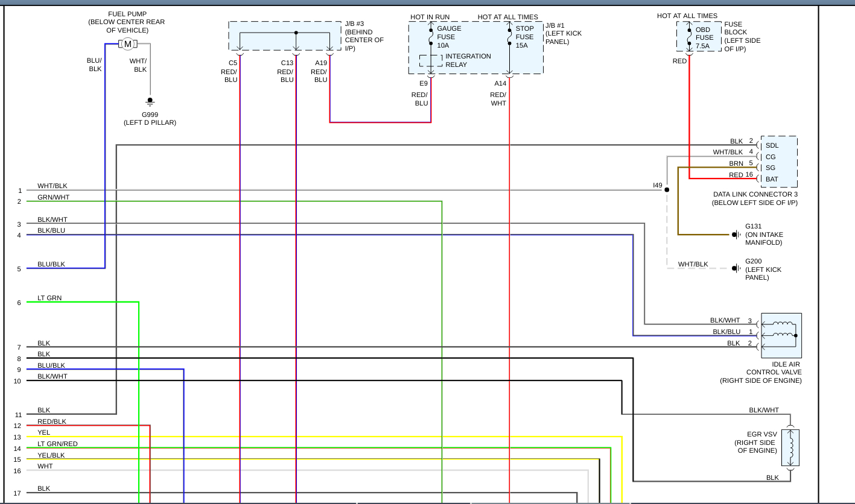The height and width of the screenshot is (504, 855).
Task: Click the Gauge 10A fuse symbol
Action: tap(431, 36)
